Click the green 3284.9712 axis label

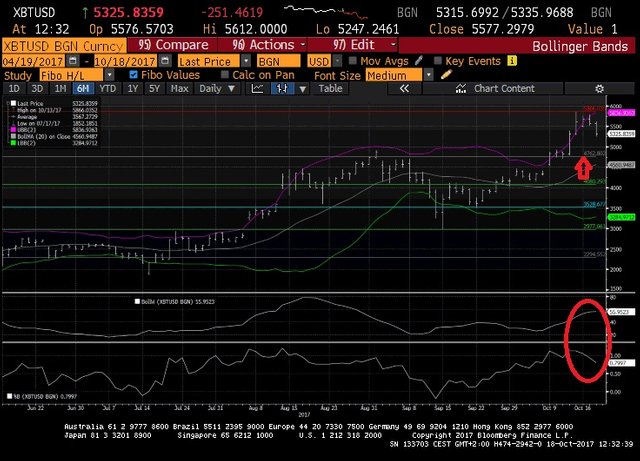tap(622, 218)
